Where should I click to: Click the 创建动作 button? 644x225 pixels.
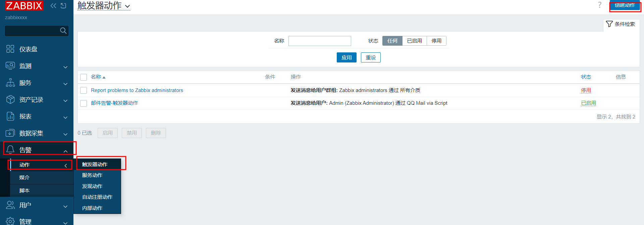[625, 5]
